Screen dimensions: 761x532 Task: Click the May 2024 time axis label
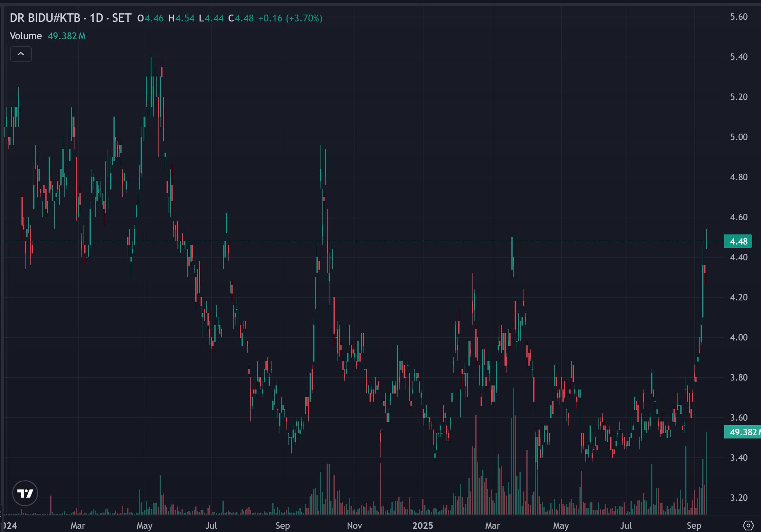pos(144,526)
